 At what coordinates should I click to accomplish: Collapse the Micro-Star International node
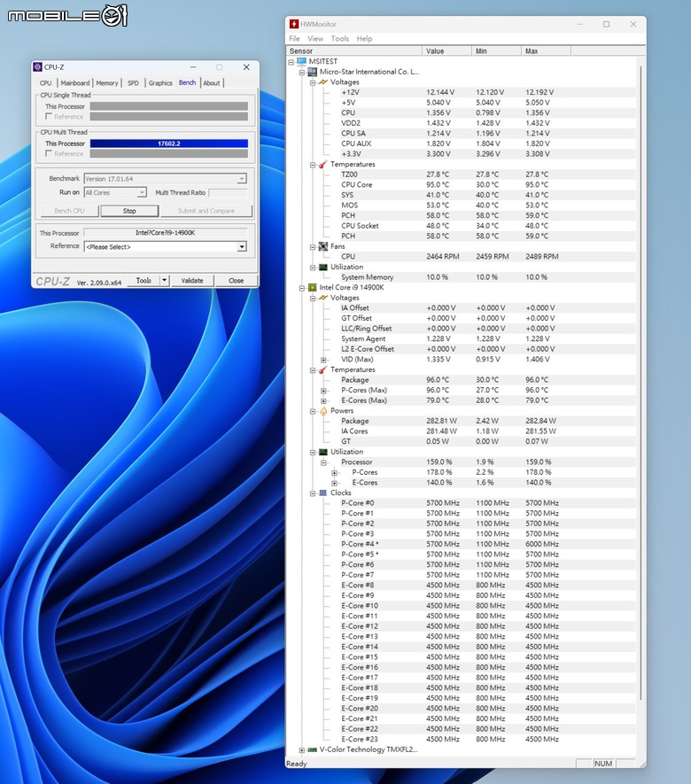tap(302, 73)
